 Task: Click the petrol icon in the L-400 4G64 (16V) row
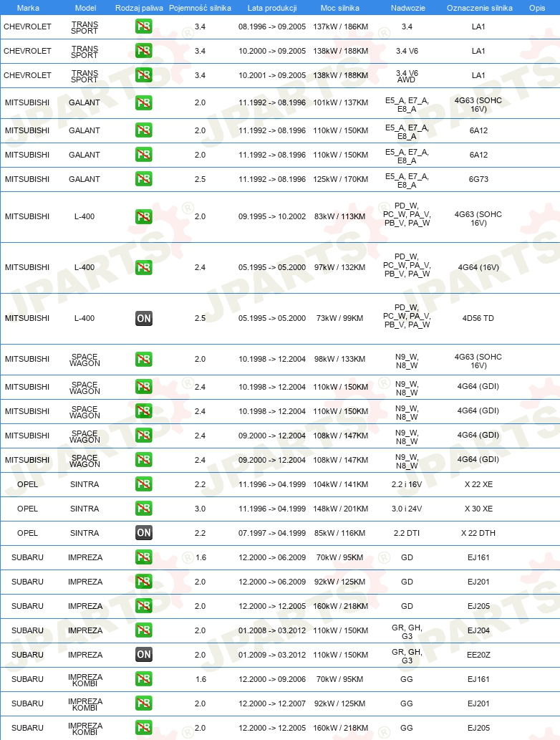click(x=143, y=267)
